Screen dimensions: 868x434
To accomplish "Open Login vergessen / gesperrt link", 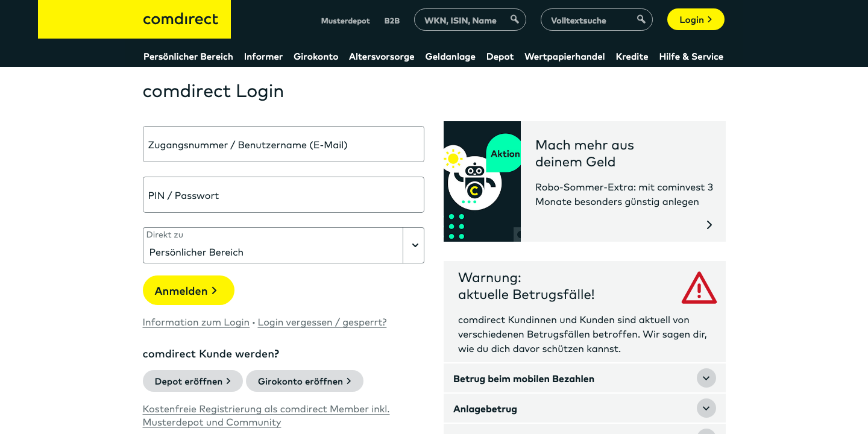I will (x=322, y=322).
